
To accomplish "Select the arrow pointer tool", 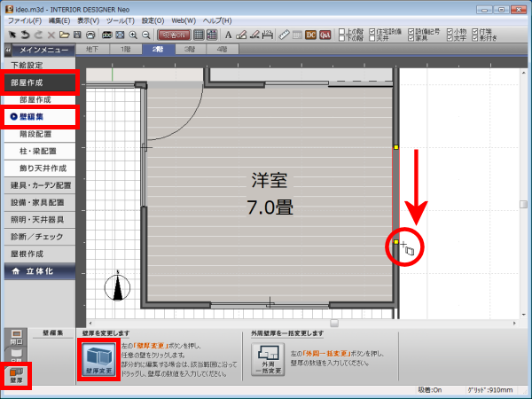I will (x=11, y=35).
